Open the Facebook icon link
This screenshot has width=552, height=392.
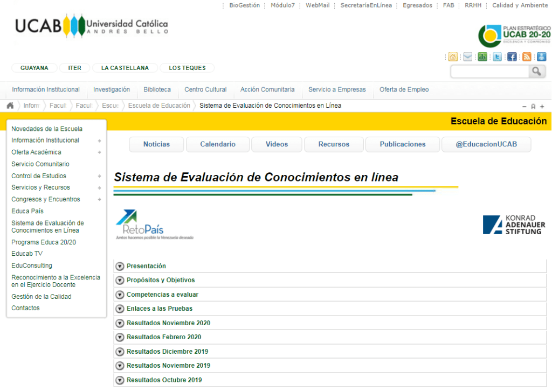pyautogui.click(x=512, y=57)
